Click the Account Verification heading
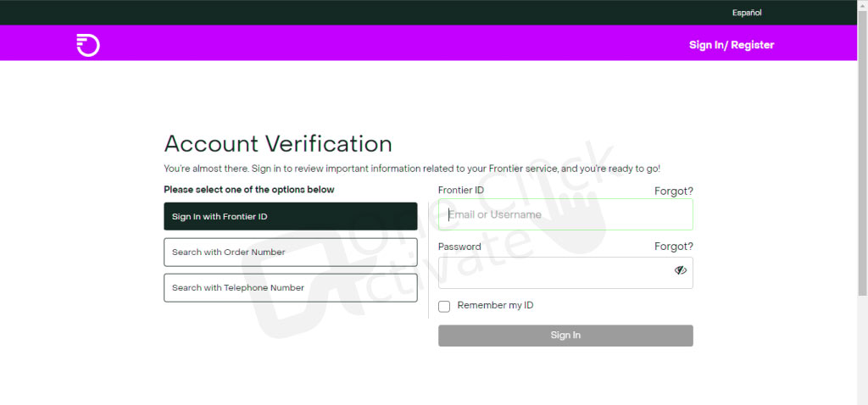 (278, 144)
